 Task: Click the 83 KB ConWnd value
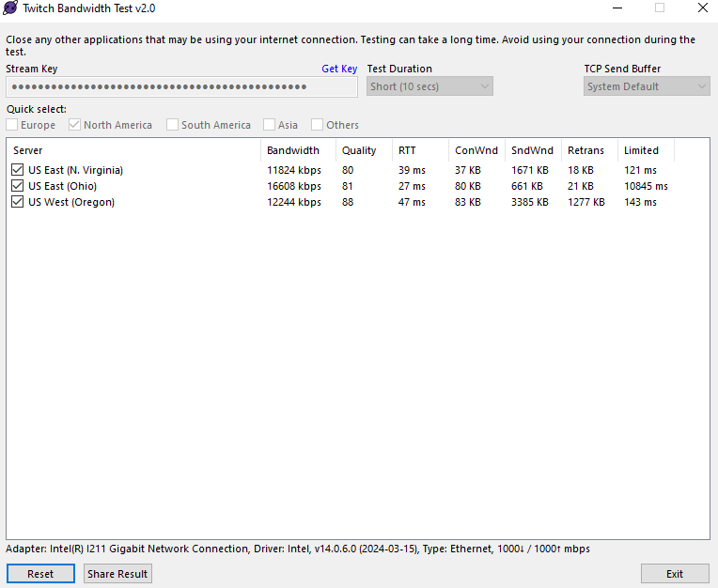point(467,202)
